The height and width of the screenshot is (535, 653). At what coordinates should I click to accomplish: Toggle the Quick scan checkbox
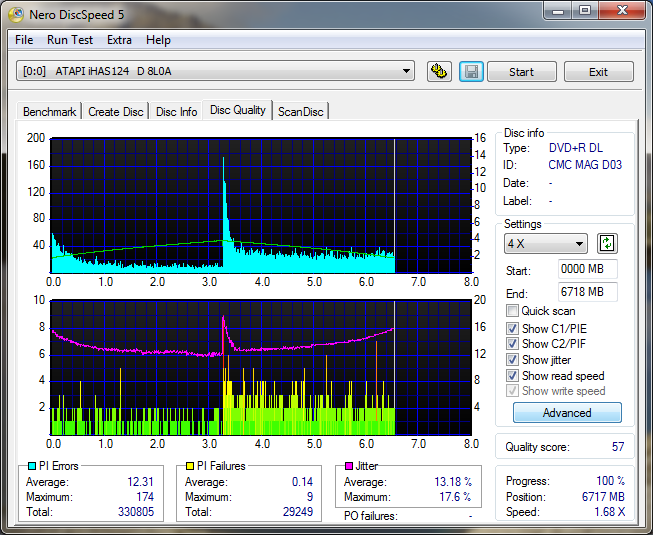(512, 311)
